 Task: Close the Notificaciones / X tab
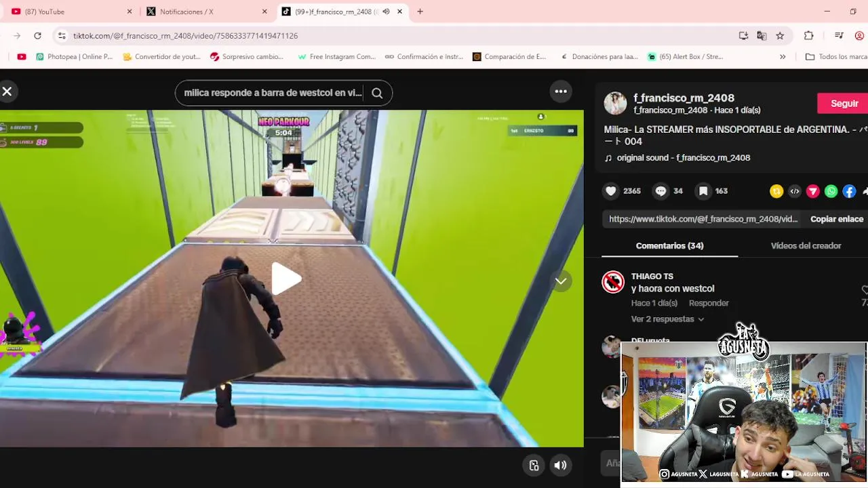click(264, 12)
